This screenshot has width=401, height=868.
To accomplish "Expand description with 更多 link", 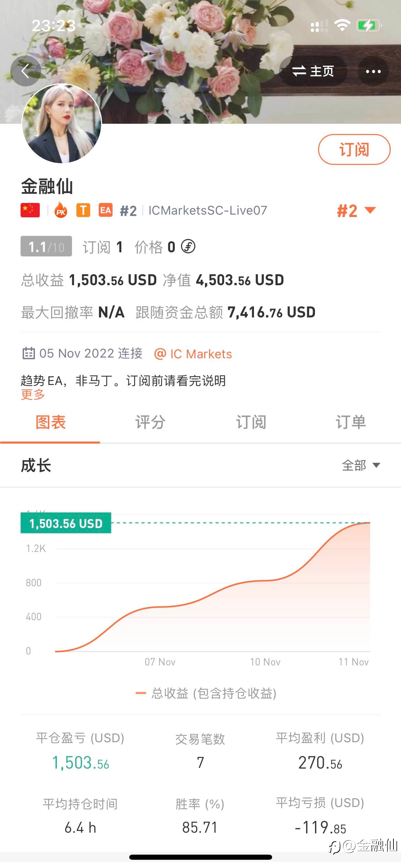I will click(33, 394).
